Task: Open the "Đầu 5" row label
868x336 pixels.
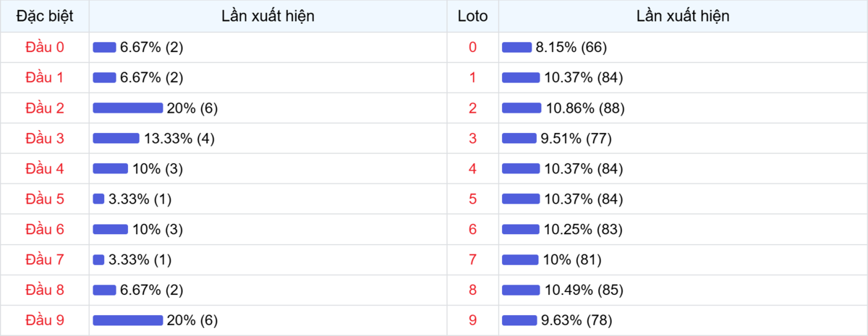Action: click(44, 199)
